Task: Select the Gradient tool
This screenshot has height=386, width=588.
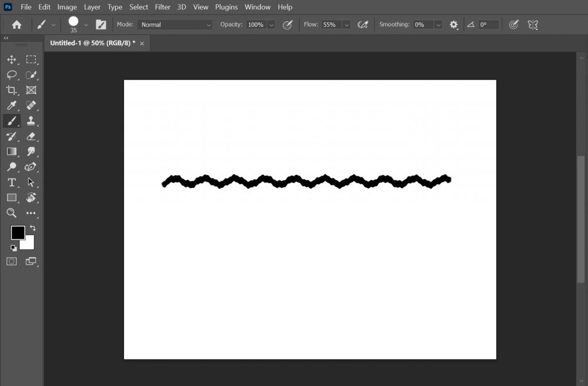Action: (x=11, y=151)
